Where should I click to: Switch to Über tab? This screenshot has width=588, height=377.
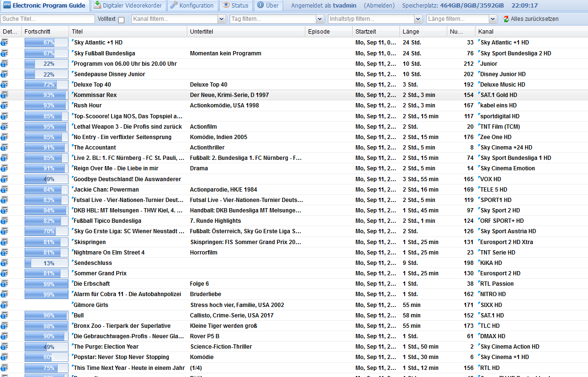(268, 6)
